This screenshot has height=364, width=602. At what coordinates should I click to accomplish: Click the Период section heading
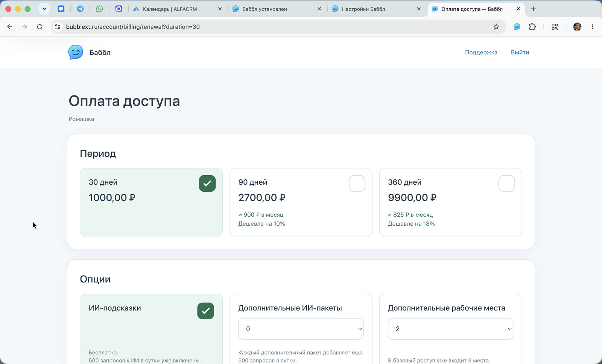(x=98, y=153)
